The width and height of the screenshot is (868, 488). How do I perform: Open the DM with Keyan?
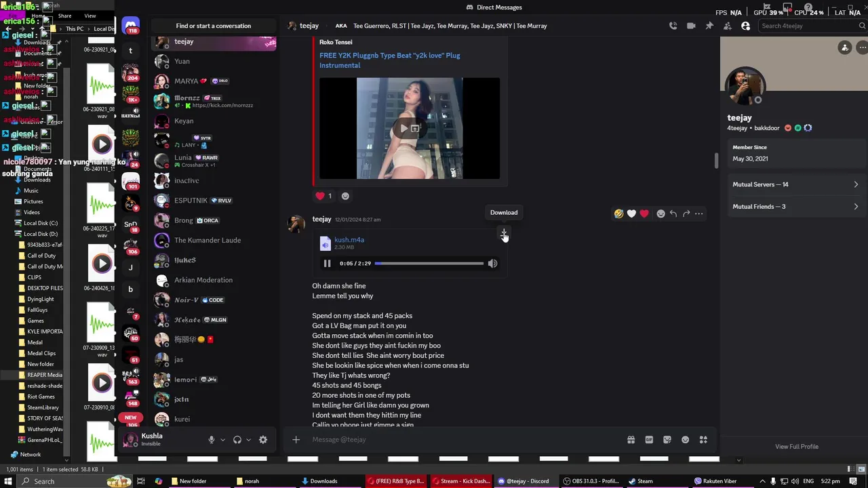[x=214, y=121]
